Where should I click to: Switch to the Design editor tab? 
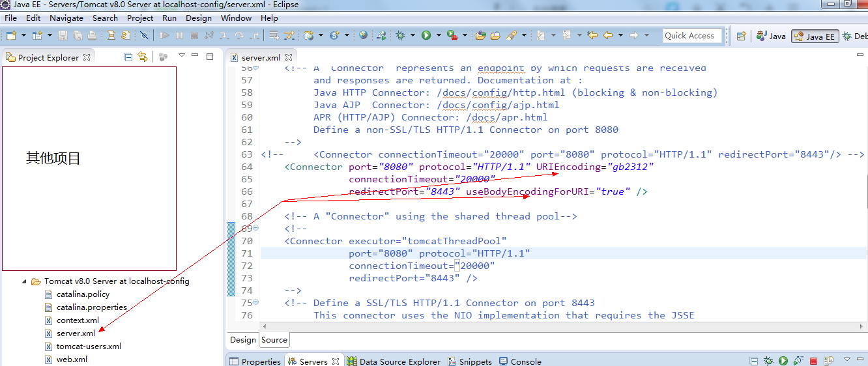click(242, 340)
